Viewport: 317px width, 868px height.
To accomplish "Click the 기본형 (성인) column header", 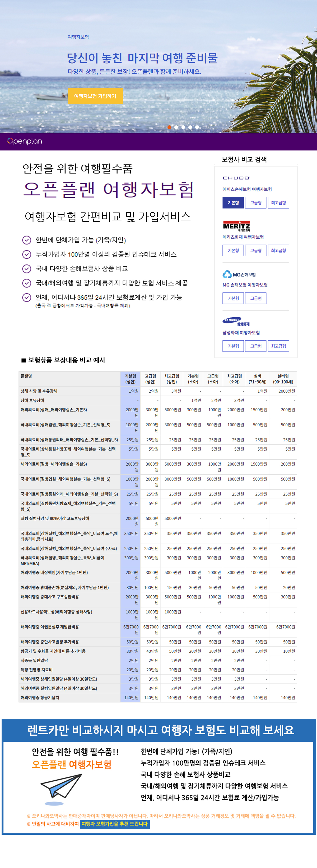I will [130, 379].
